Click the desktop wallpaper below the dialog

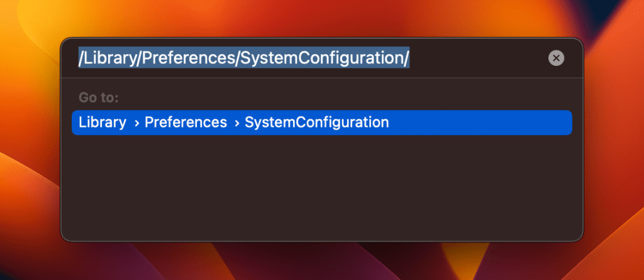[x=321, y=262]
